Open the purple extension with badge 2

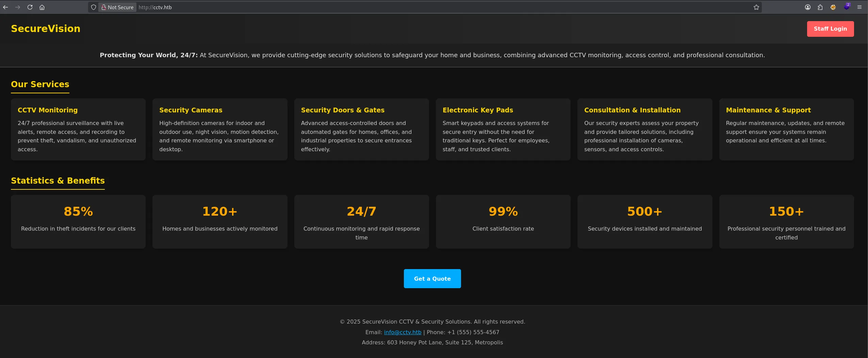pyautogui.click(x=846, y=7)
